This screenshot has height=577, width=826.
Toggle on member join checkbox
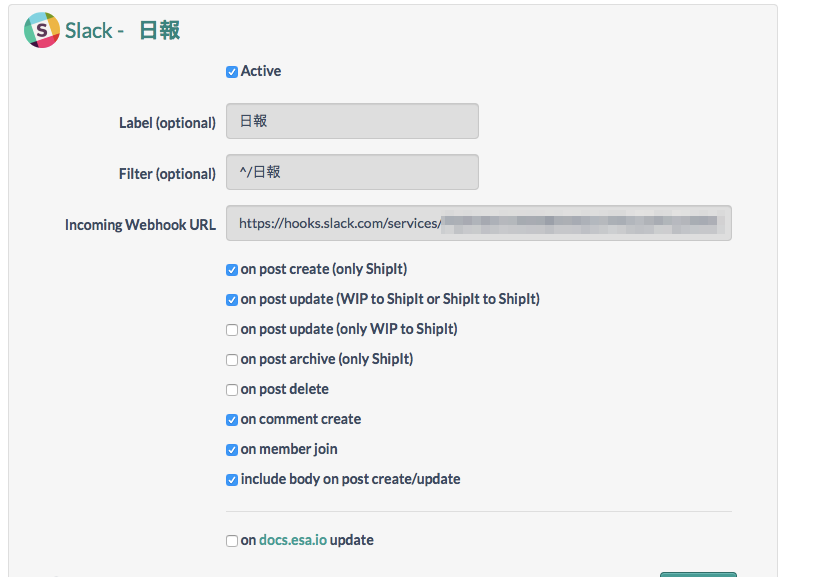(x=232, y=451)
